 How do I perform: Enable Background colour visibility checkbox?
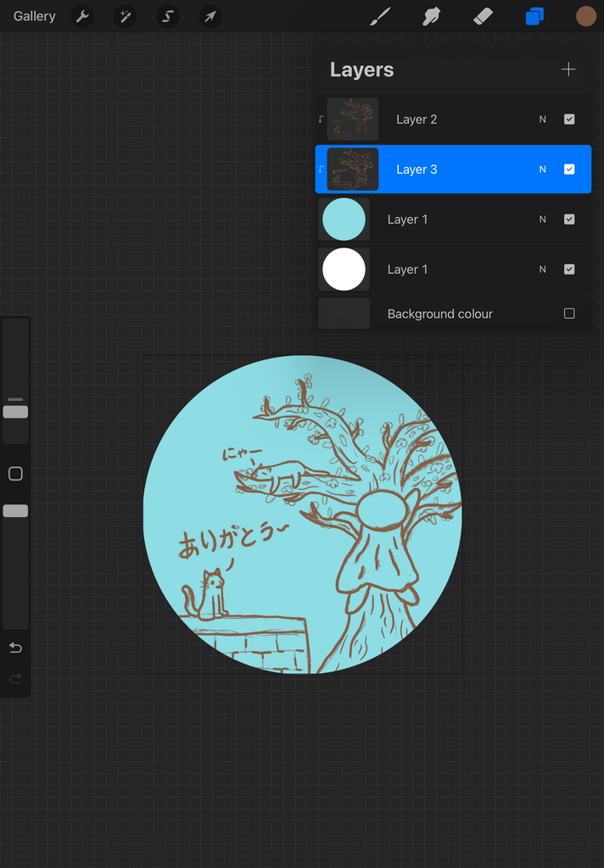569,314
